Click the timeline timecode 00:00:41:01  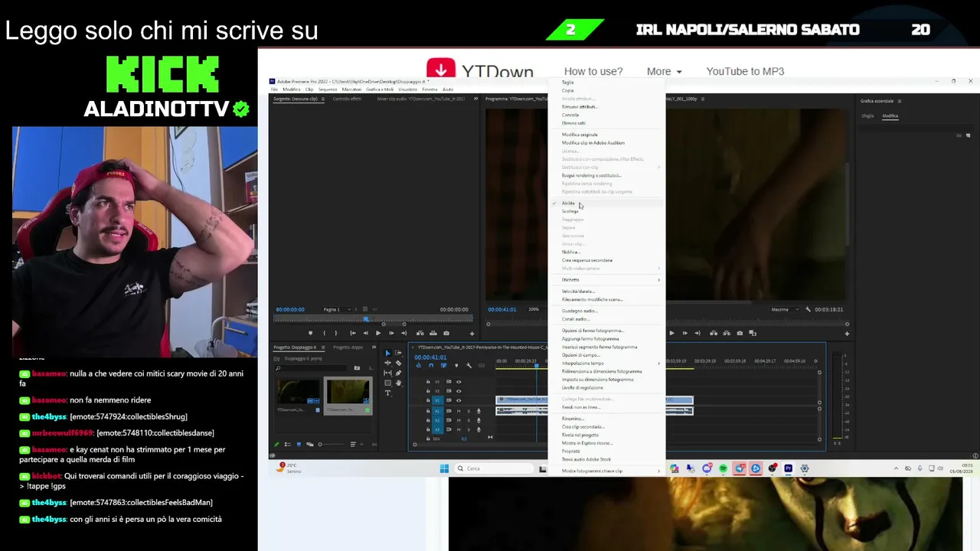430,357
